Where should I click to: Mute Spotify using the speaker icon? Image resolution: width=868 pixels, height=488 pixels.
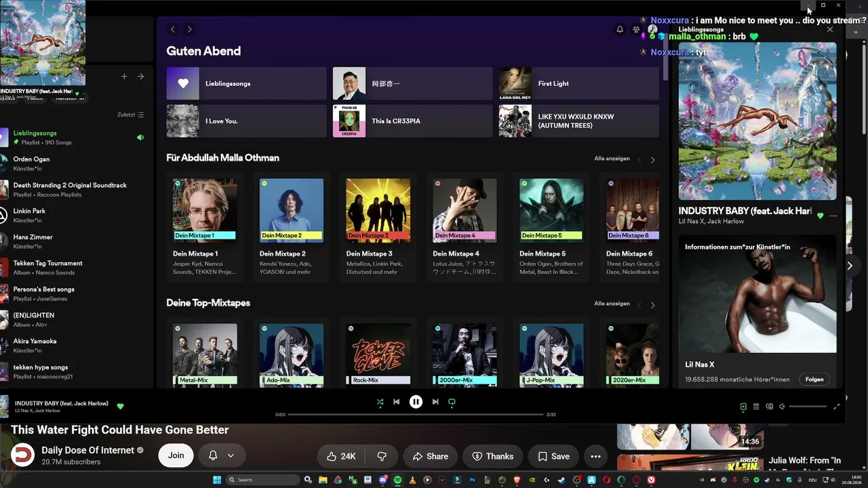[x=782, y=407]
